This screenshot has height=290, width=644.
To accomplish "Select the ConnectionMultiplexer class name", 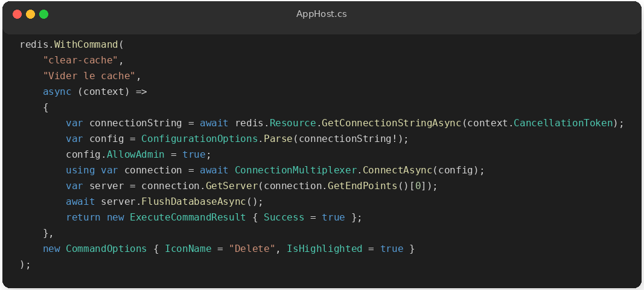I will (296, 170).
